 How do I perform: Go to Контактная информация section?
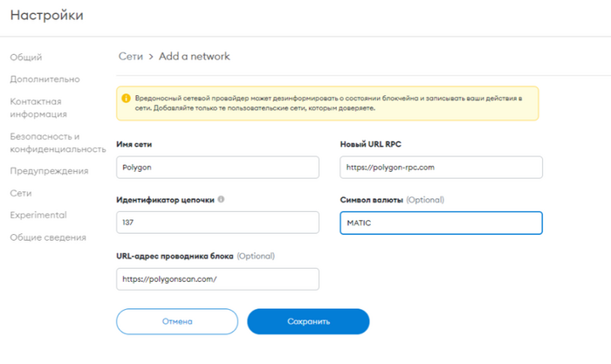38,107
